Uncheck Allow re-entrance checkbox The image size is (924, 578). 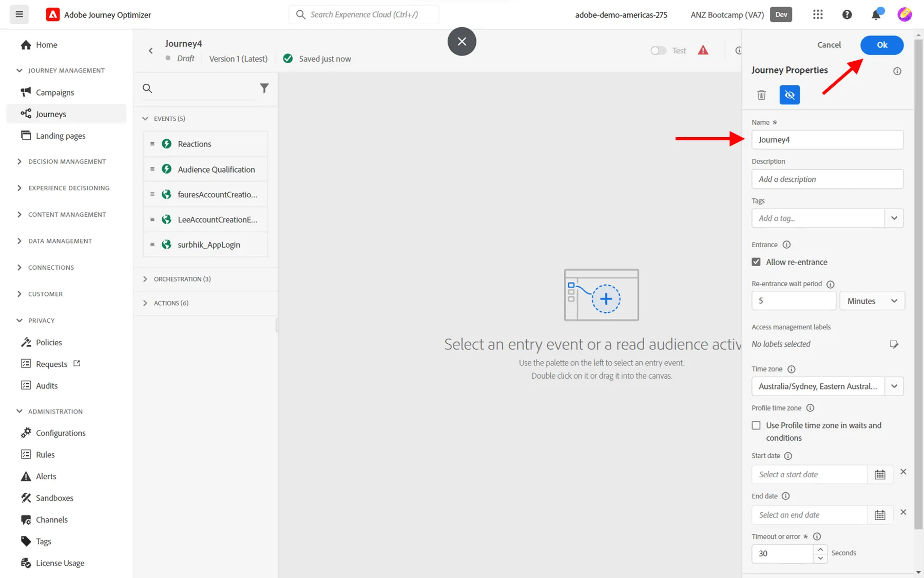tap(756, 262)
